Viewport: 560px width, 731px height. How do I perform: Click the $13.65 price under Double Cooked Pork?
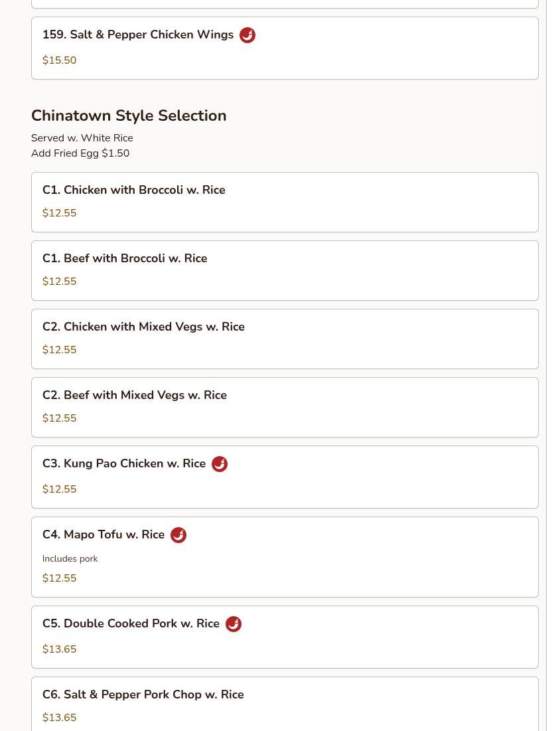click(x=59, y=649)
